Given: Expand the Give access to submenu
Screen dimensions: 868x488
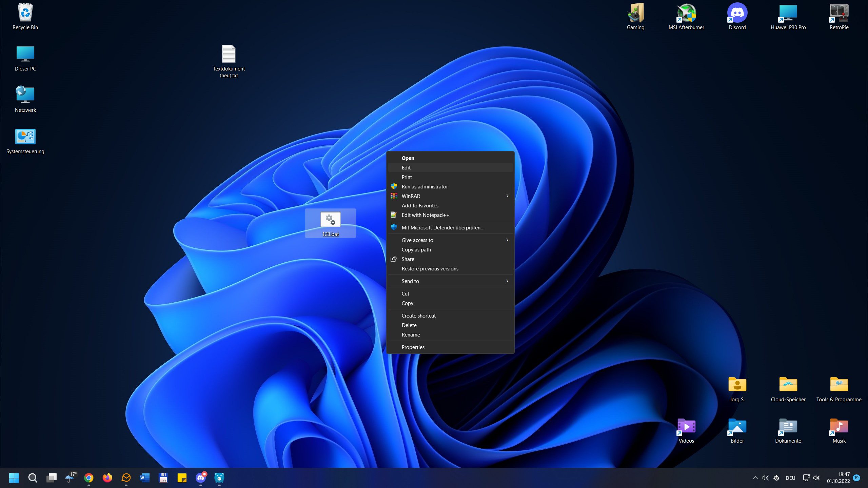Looking at the screenshot, I should 507,240.
